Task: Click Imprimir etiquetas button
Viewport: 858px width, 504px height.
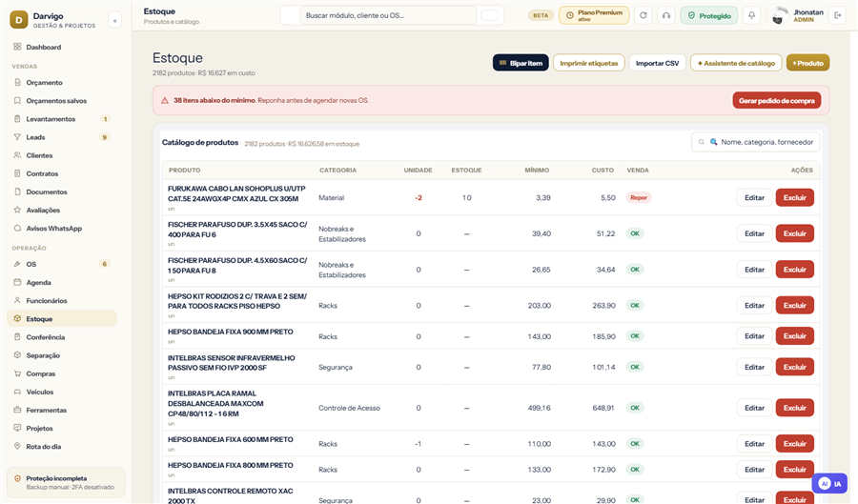Action: pyautogui.click(x=589, y=63)
